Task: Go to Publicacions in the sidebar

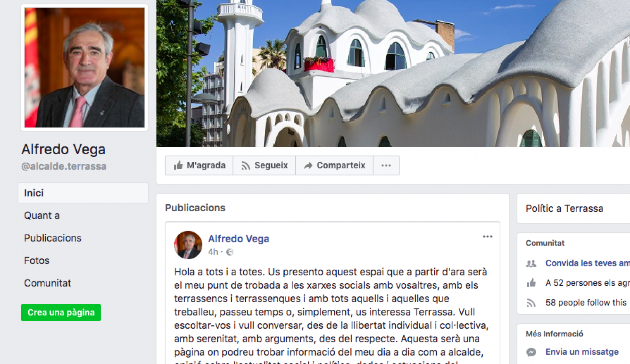Action: coord(53,238)
